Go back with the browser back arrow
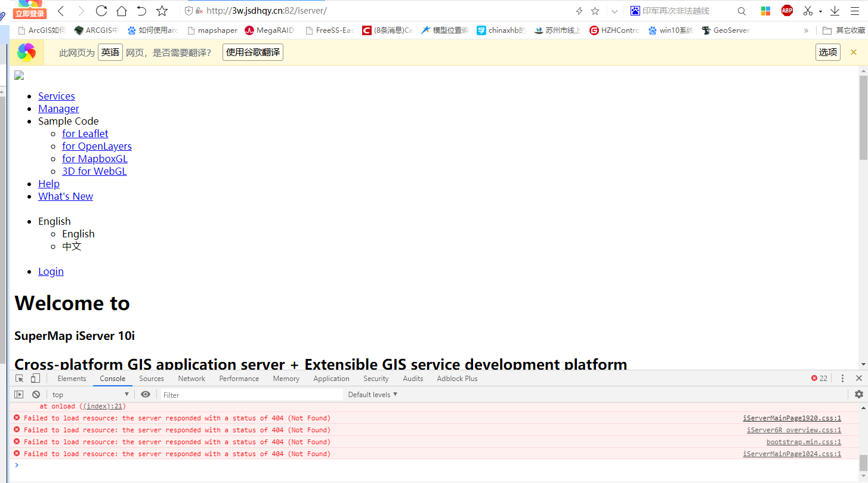Screen dimensions: 868x483 pos(61,11)
